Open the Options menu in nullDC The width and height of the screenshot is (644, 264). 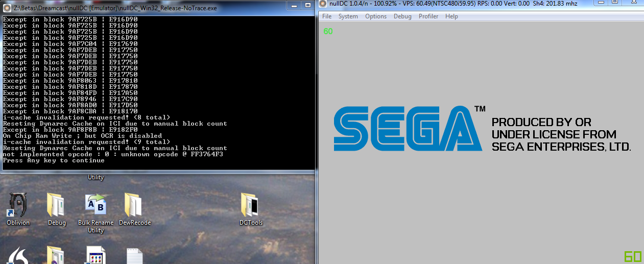point(376,16)
